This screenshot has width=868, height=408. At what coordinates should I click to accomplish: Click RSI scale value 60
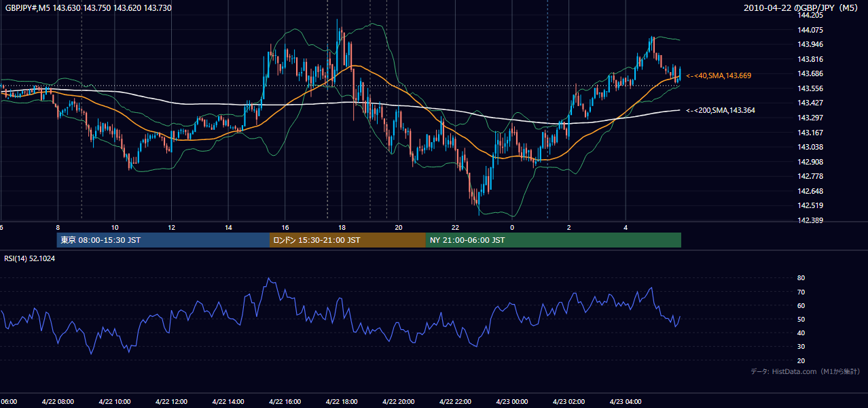click(x=801, y=305)
